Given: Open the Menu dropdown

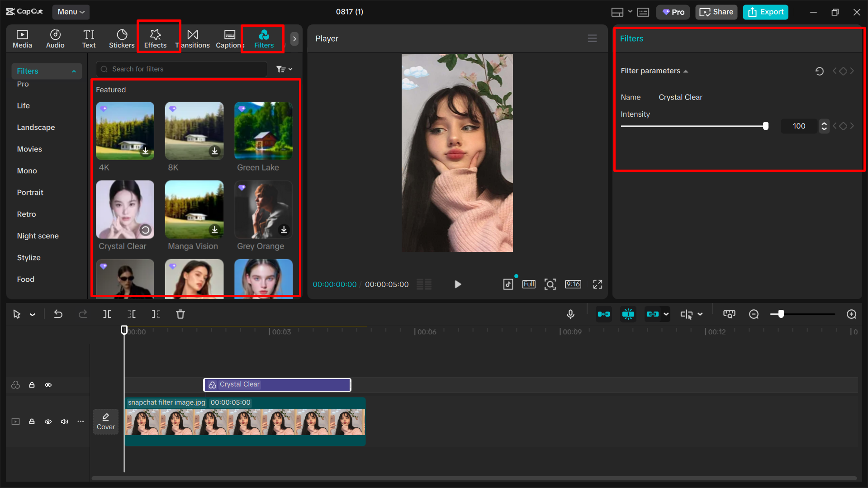Looking at the screenshot, I should 71,12.
